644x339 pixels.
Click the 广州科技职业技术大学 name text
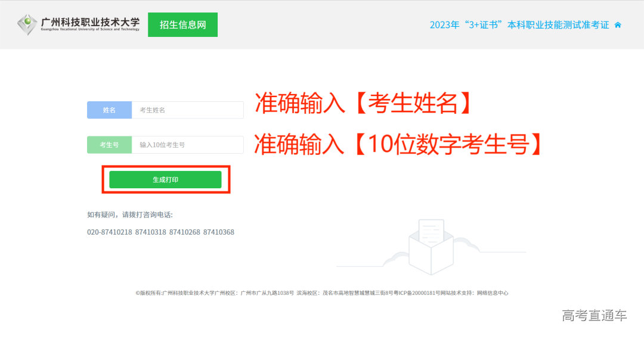point(90,23)
